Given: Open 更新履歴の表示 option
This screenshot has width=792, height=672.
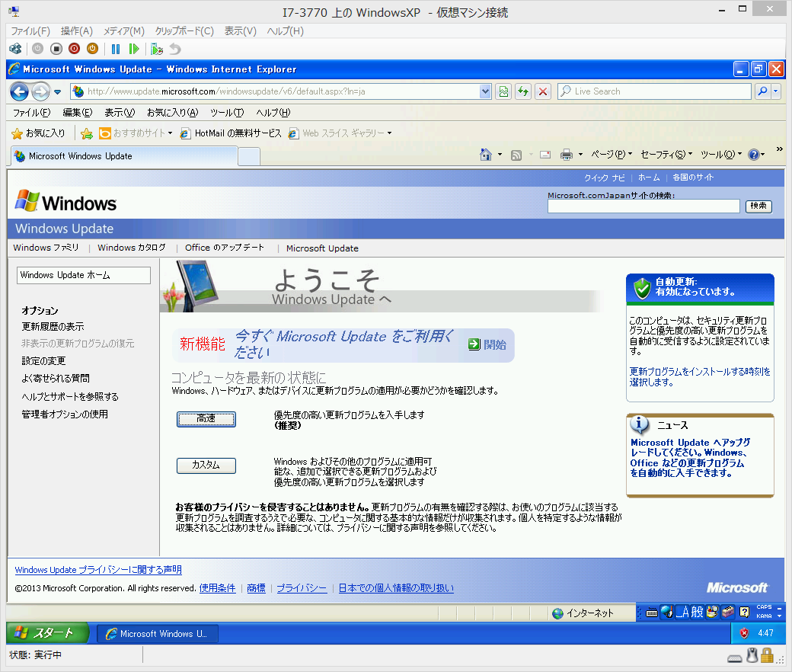Looking at the screenshot, I should [x=53, y=327].
